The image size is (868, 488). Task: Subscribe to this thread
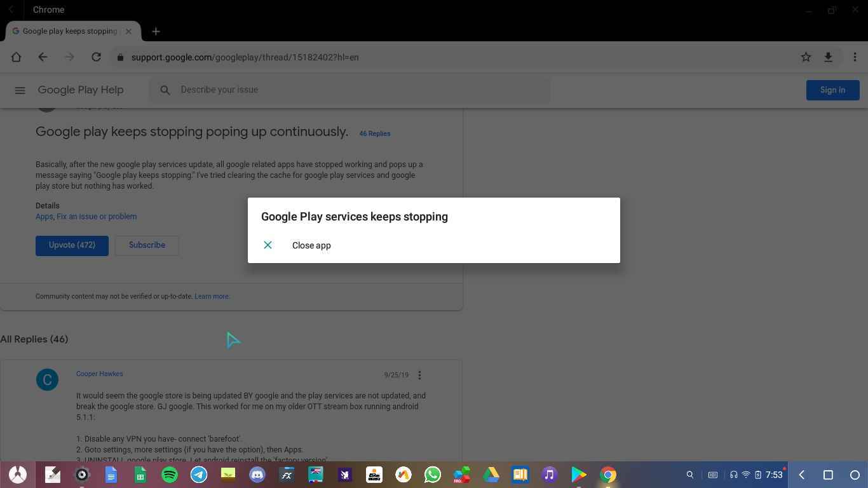[x=147, y=245]
